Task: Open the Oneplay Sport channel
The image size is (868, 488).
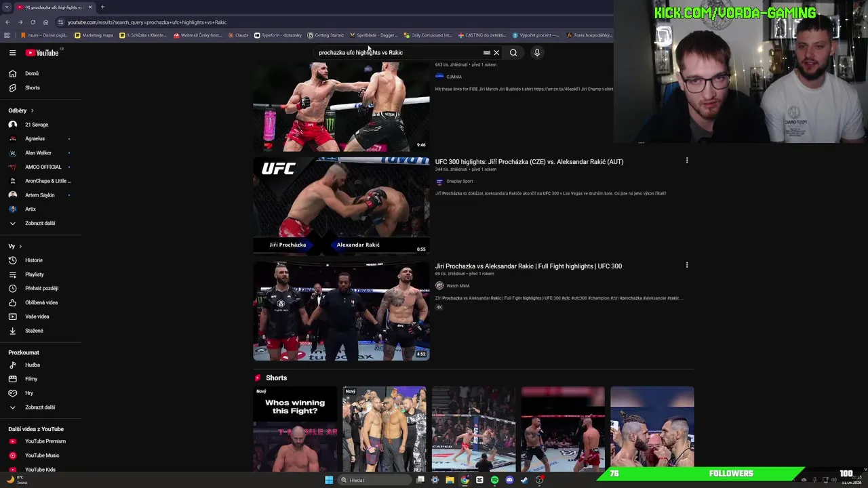Action: (x=459, y=181)
